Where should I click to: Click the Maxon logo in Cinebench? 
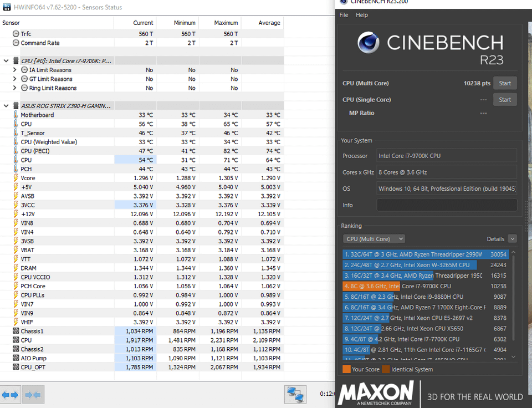pyautogui.click(x=376, y=394)
